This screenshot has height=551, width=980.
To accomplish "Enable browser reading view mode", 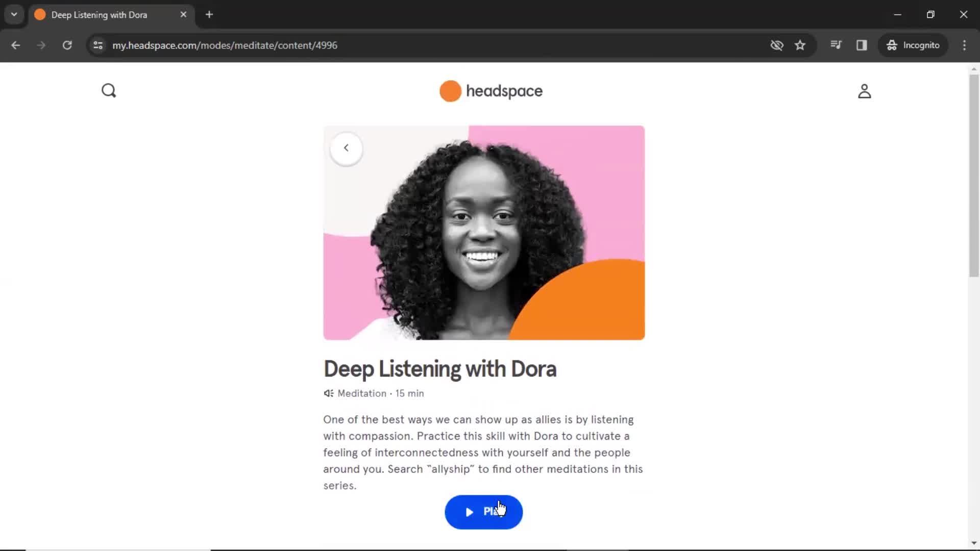I will [x=862, y=45].
